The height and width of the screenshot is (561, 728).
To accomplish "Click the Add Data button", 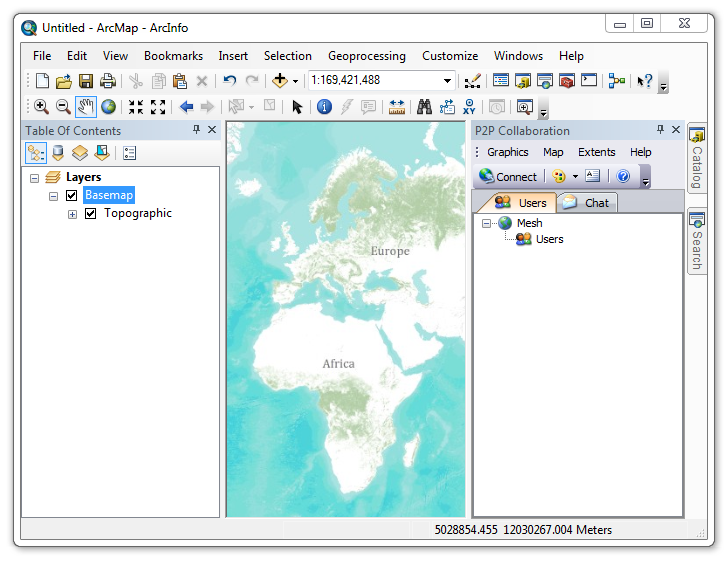I will [280, 81].
